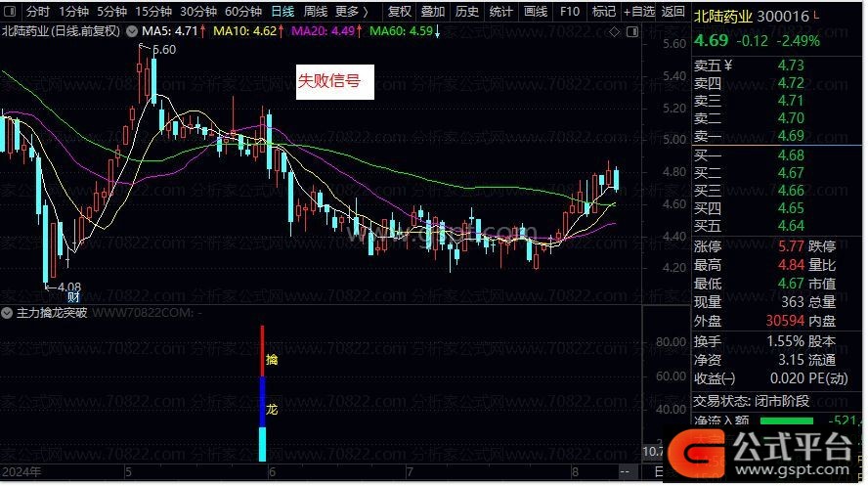
Task: Click the 净资 value 3.15
Action: pos(791,361)
